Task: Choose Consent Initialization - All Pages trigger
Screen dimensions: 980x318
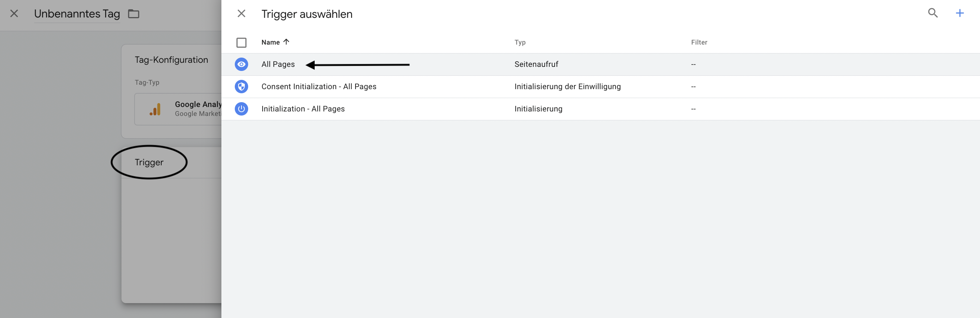Action: (318, 87)
